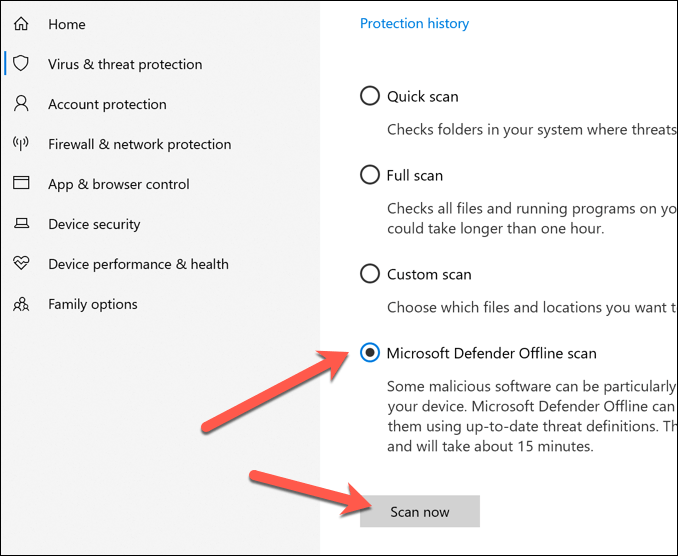The height and width of the screenshot is (556, 678).
Task: Select the Quick scan radio button
Action: [x=370, y=96]
